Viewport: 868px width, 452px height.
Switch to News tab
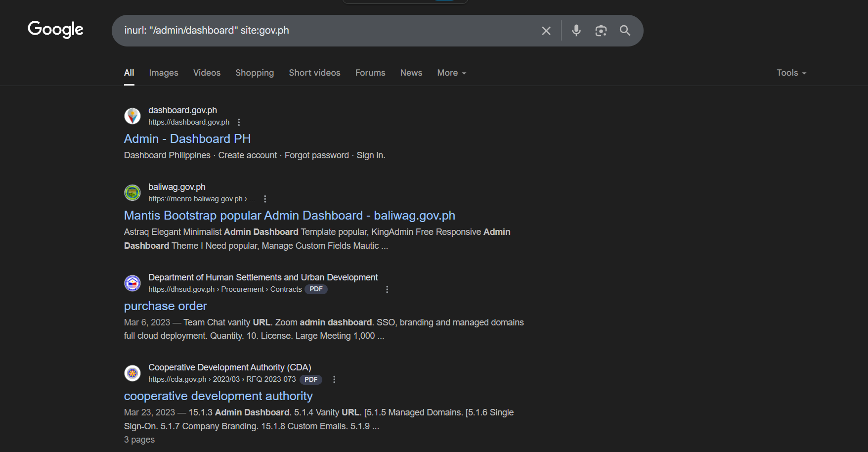tap(411, 73)
